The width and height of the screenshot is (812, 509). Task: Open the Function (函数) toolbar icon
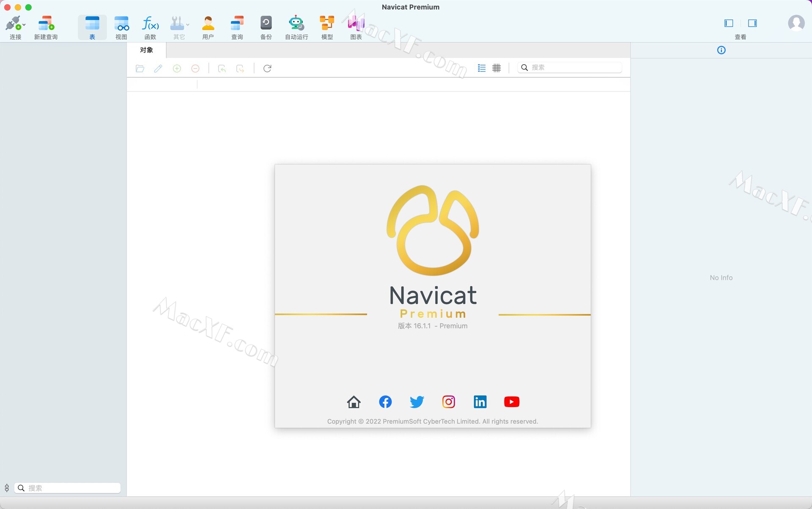coord(150,23)
